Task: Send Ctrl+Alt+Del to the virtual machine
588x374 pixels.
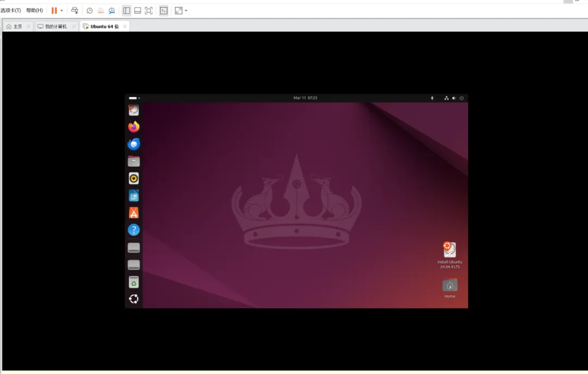Action: coord(75,10)
